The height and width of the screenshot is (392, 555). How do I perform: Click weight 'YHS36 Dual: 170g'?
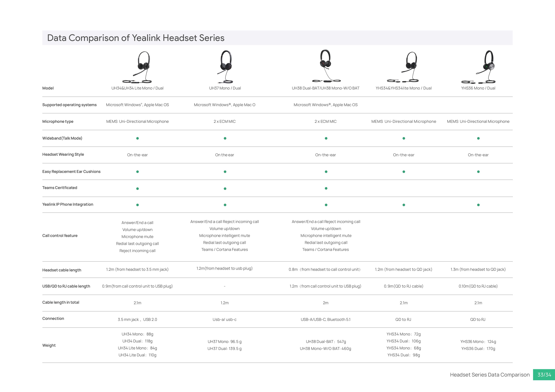(x=478, y=349)
